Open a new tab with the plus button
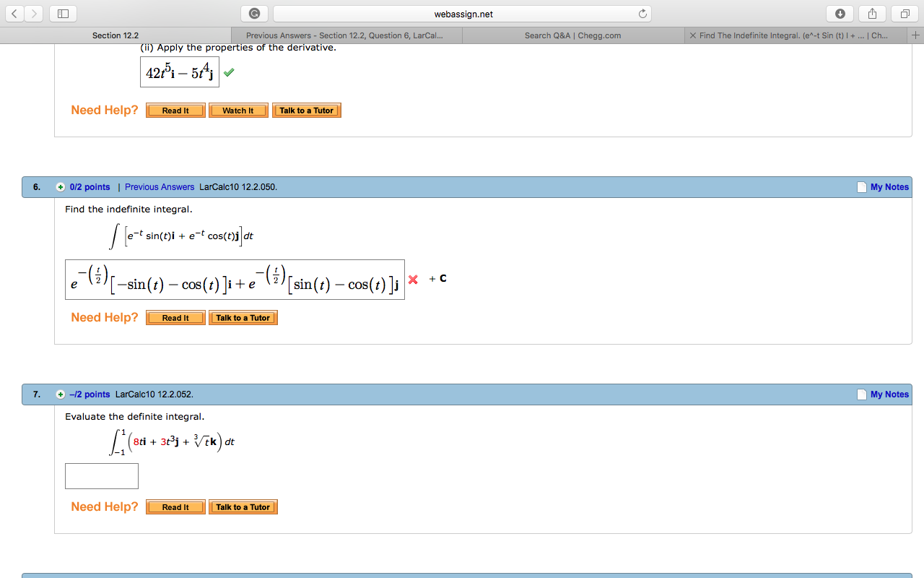This screenshot has height=578, width=924. 915,34
